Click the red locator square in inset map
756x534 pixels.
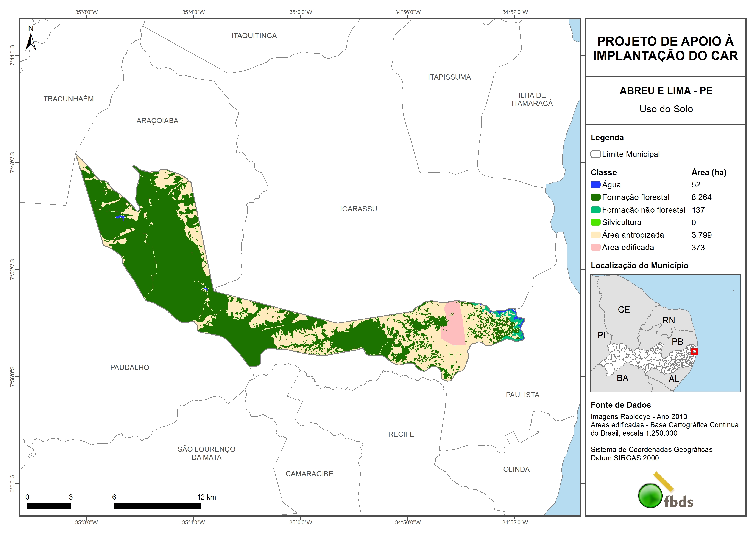[694, 352]
